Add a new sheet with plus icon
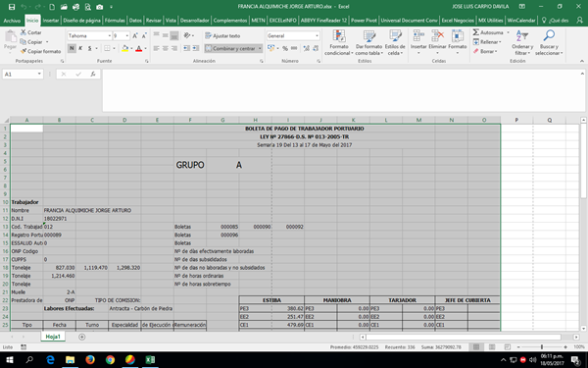This screenshot has height=368, width=588. 81,337
